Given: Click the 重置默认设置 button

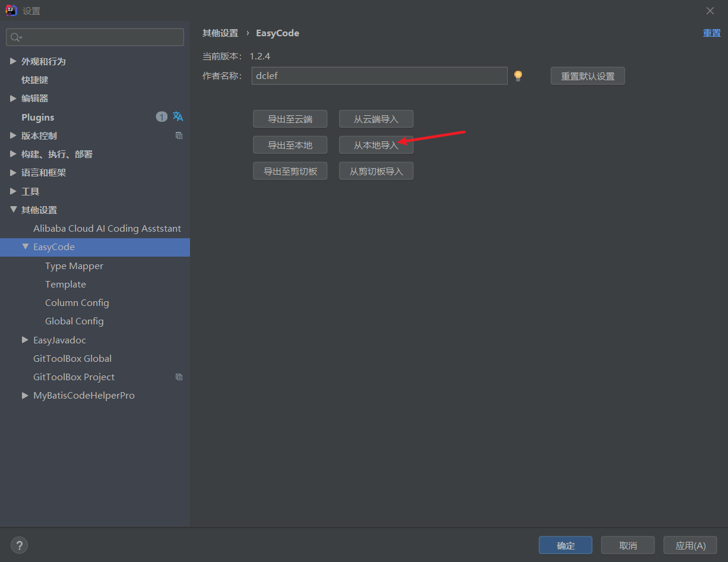Looking at the screenshot, I should pos(588,76).
